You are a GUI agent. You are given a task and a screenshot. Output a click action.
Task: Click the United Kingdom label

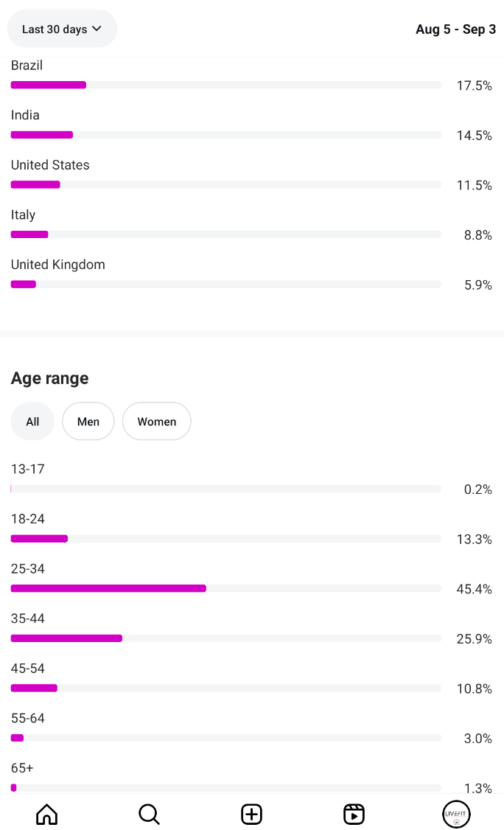click(x=58, y=265)
